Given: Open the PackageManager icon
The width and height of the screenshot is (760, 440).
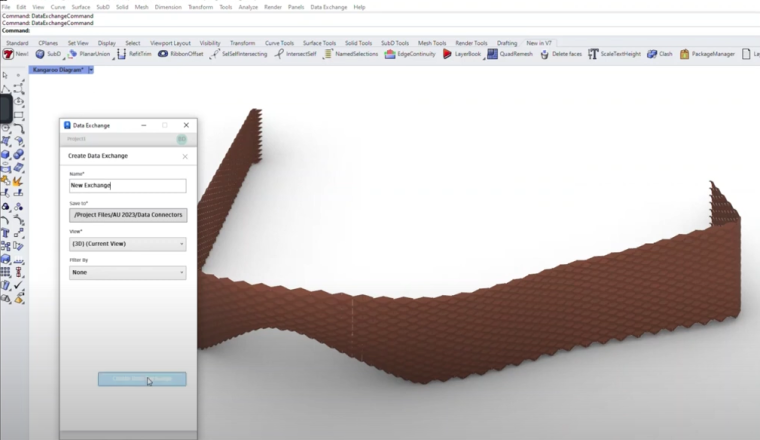Looking at the screenshot, I should (685, 54).
